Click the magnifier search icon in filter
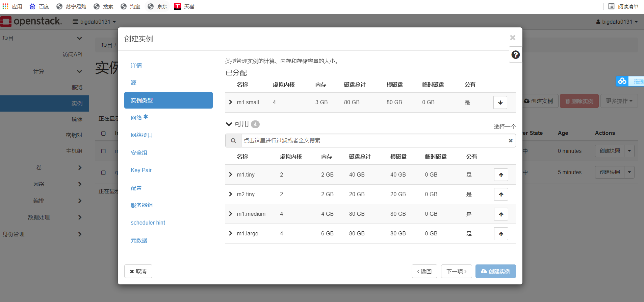Viewport: 644px width, 302px height. tap(233, 141)
